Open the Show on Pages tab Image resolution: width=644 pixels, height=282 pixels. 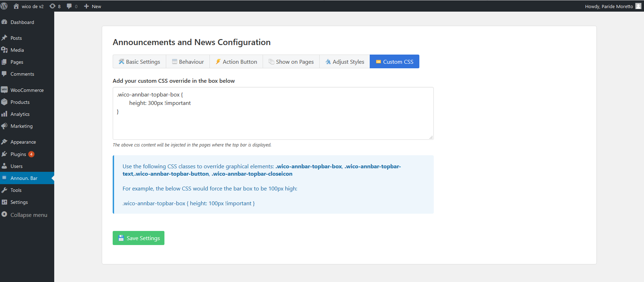click(x=291, y=62)
